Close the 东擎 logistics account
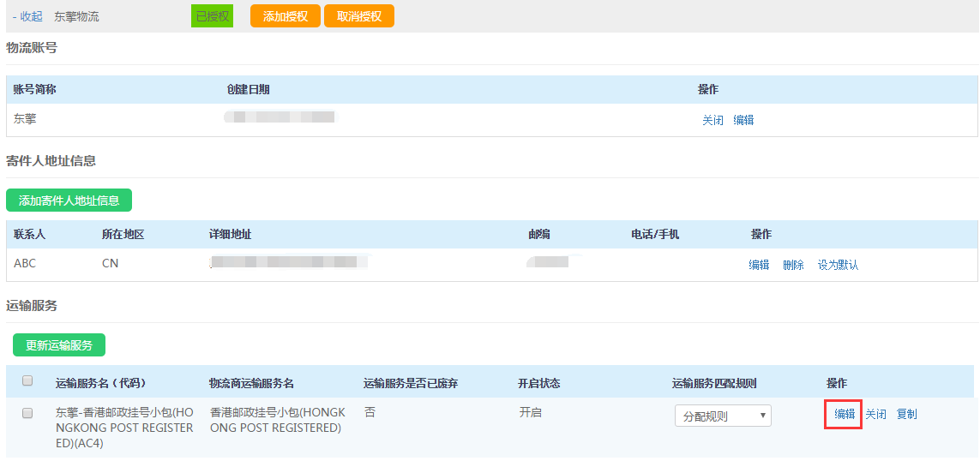 (x=712, y=121)
